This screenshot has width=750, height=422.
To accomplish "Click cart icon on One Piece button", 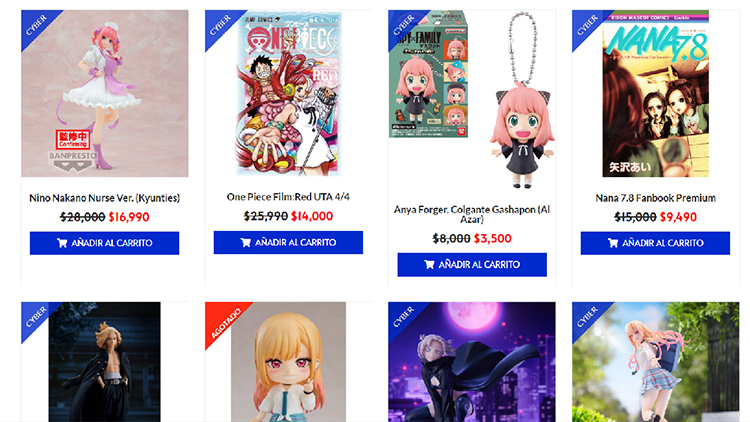I will pos(246,243).
